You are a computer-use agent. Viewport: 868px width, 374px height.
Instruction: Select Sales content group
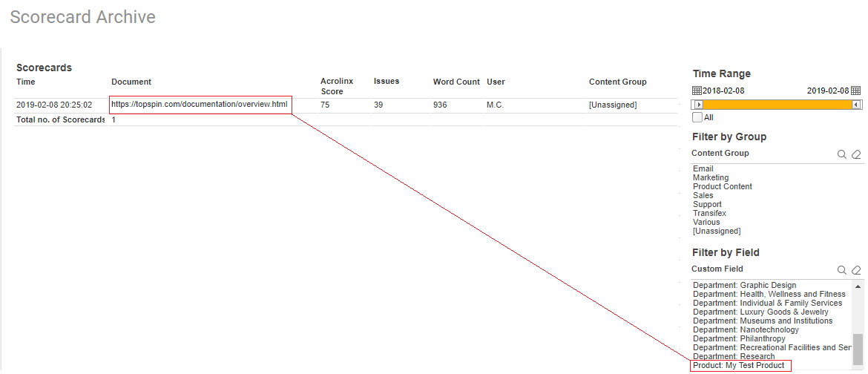click(x=703, y=196)
